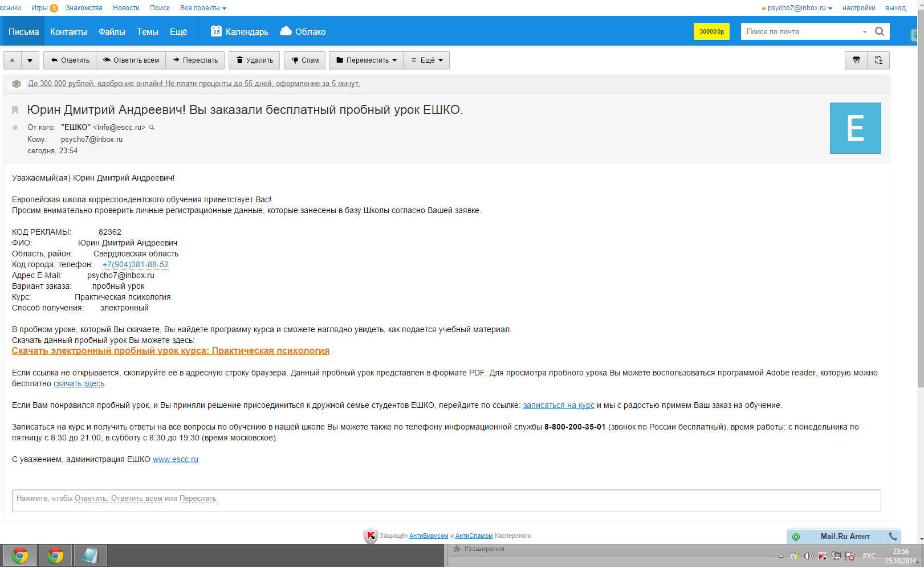This screenshot has height=568, width=924.
Task: Click the Переслать forward button
Action: tap(195, 60)
